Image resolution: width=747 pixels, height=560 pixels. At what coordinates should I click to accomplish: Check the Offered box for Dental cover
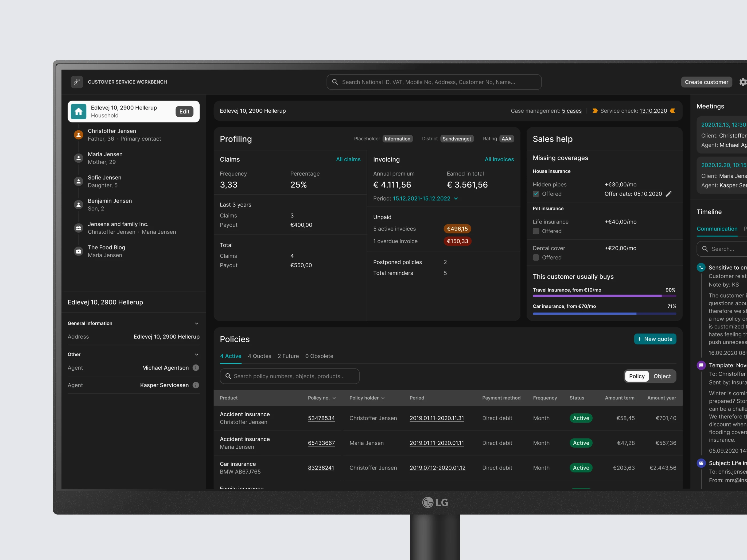coord(536,257)
